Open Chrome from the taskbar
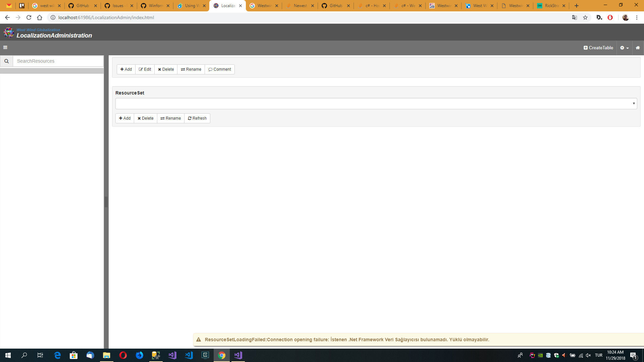The width and height of the screenshot is (644, 362). [221, 355]
